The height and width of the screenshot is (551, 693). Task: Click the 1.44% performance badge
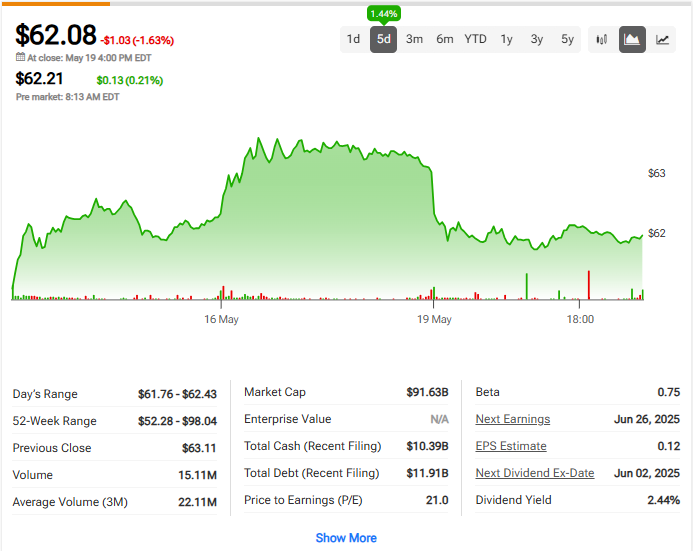[384, 14]
